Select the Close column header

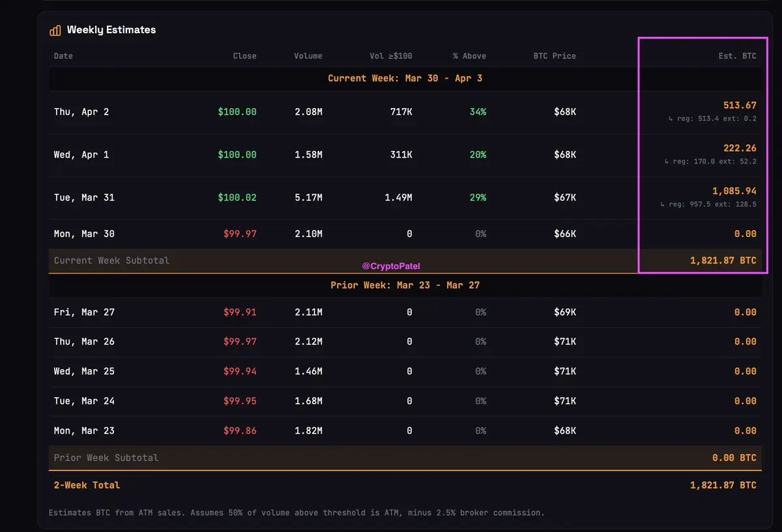pos(244,56)
